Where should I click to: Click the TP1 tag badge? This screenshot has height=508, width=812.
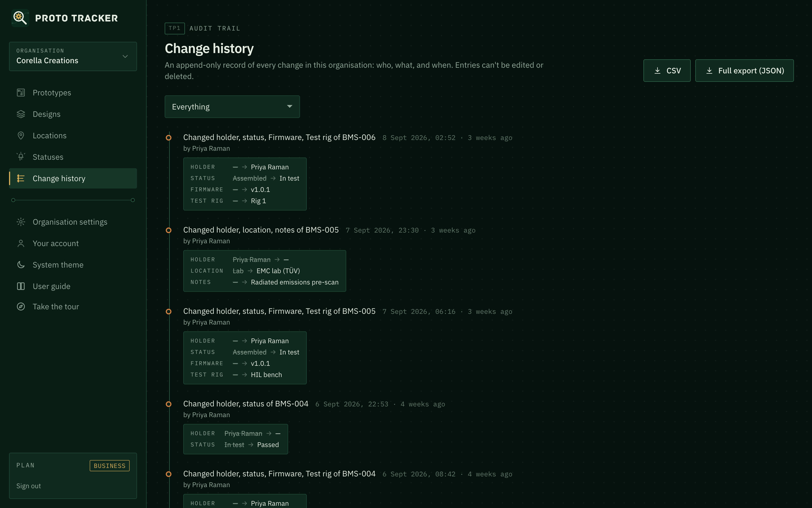pos(175,28)
